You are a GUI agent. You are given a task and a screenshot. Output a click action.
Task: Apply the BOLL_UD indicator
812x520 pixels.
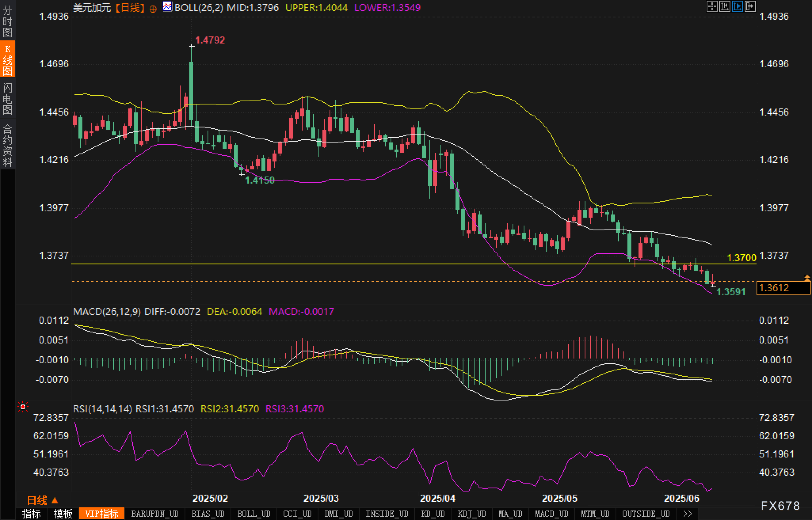(x=254, y=514)
